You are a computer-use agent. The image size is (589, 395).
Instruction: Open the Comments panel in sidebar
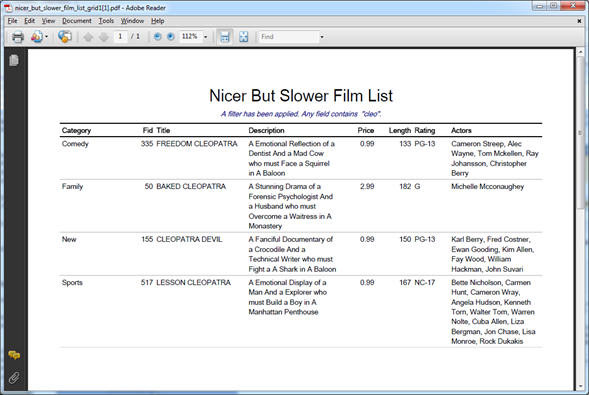click(x=14, y=355)
